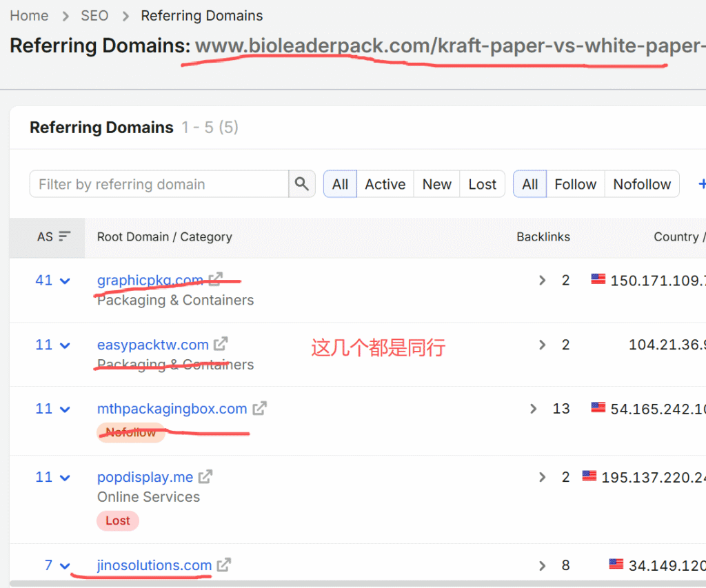Open external link icon for jinosolutions.com
Screen dimensions: 706x588
click(224, 565)
